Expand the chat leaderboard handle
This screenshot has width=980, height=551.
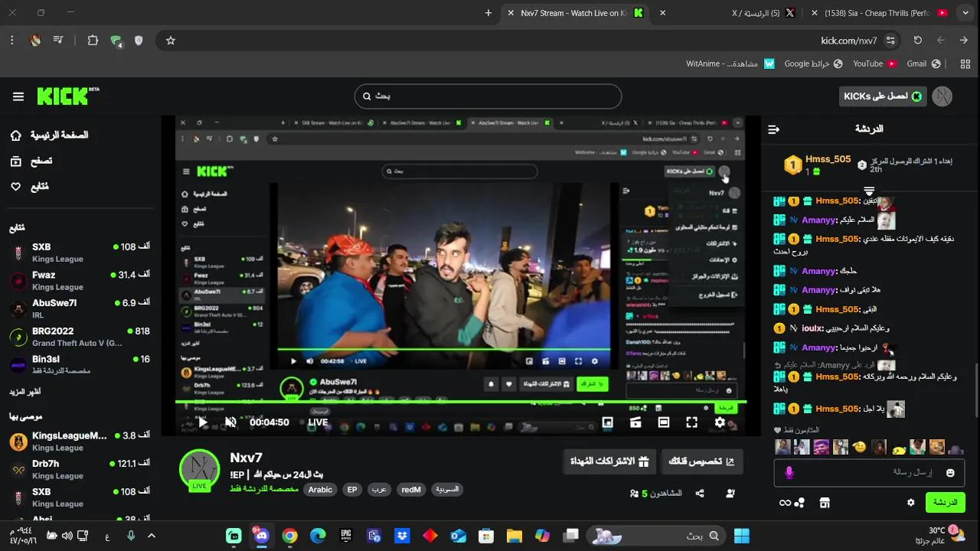coord(869,191)
